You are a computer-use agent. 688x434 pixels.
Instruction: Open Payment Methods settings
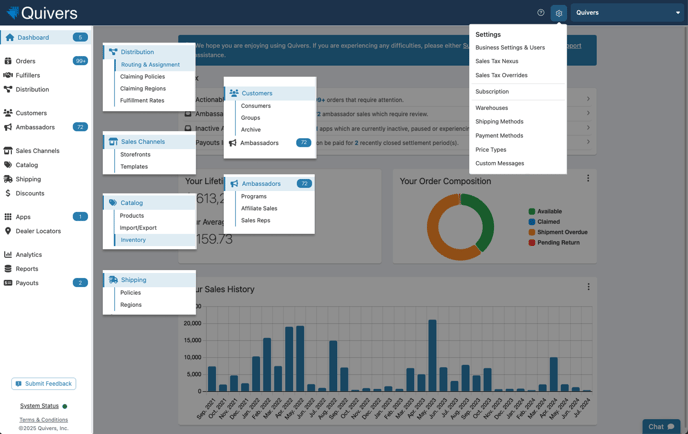[499, 136]
